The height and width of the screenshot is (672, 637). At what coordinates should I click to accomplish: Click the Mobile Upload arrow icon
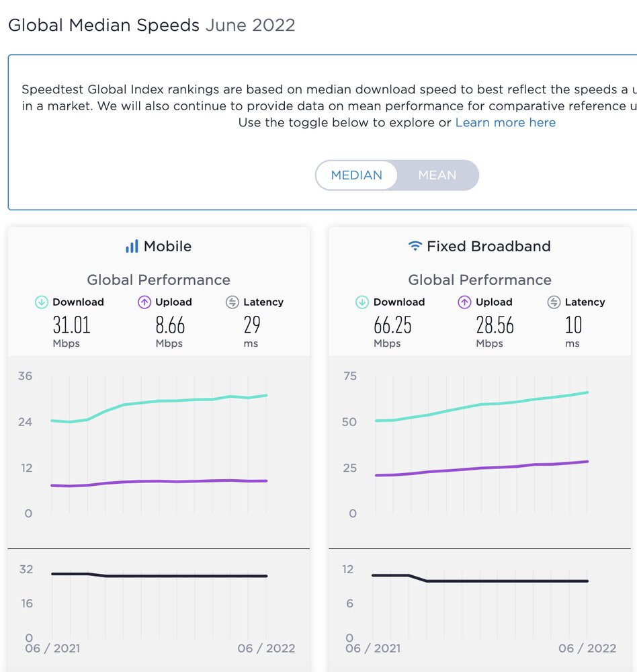(x=144, y=302)
